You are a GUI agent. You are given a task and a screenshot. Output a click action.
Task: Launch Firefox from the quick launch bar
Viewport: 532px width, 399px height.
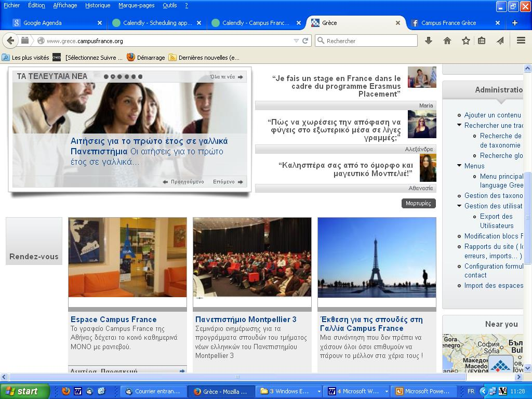[x=66, y=391]
